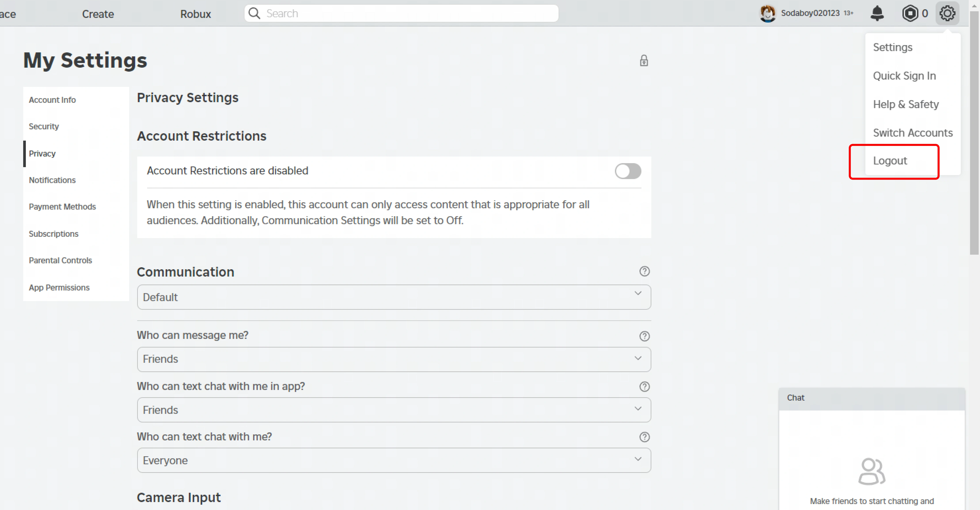Click the Robux balance number 0
This screenshot has height=510, width=980.
click(x=925, y=14)
